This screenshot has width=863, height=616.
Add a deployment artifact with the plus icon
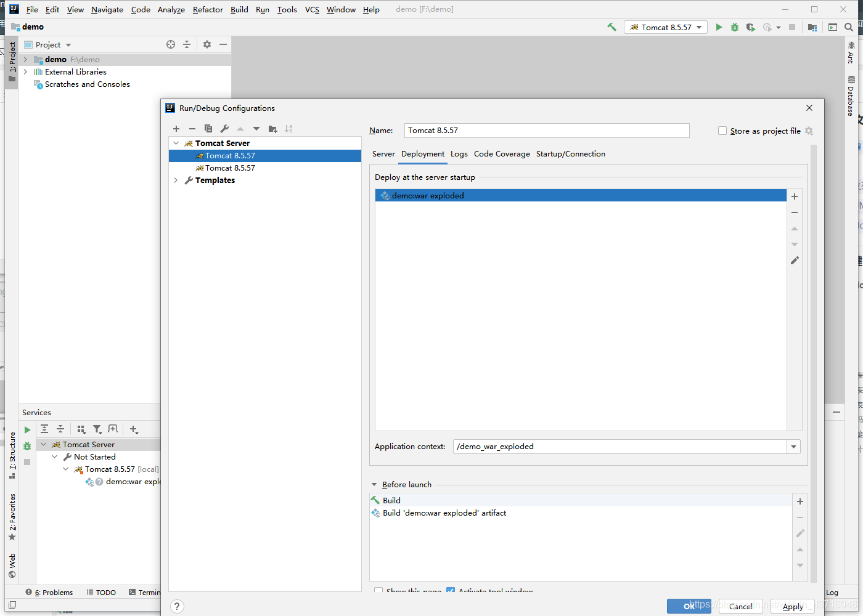pos(795,197)
